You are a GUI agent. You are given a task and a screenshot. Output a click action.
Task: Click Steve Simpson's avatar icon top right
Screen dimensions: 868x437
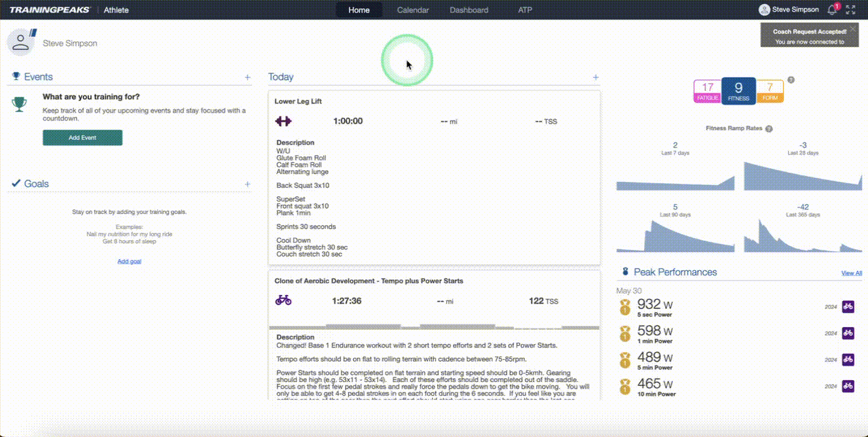(763, 9)
